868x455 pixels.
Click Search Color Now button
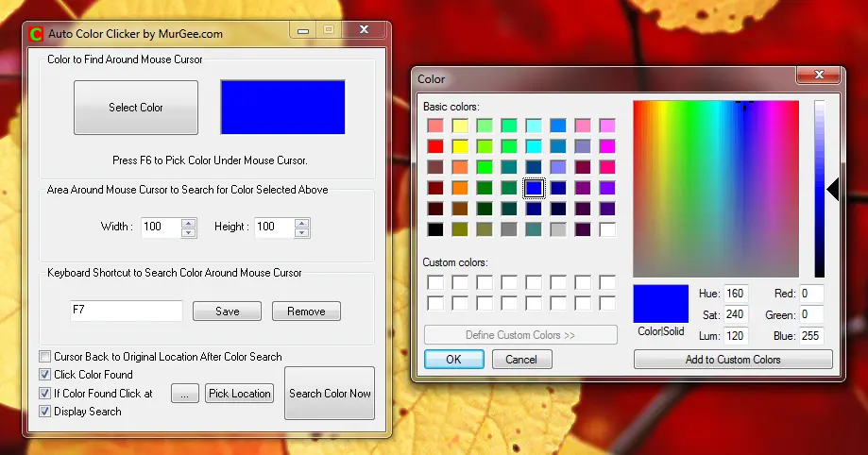[x=330, y=394]
